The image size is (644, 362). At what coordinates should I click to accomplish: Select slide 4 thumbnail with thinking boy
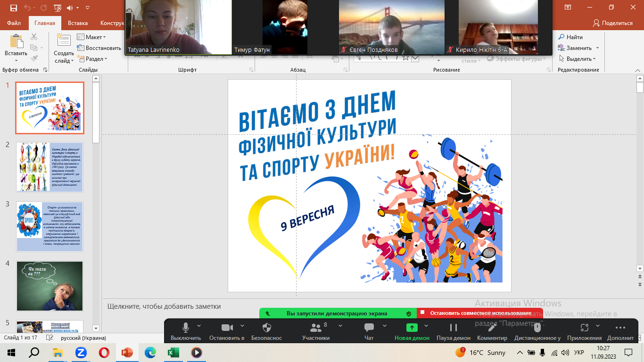point(50,286)
